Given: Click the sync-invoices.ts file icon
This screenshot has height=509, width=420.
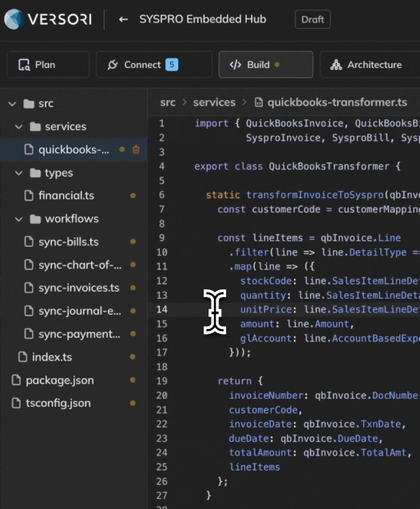Looking at the screenshot, I should [29, 288].
